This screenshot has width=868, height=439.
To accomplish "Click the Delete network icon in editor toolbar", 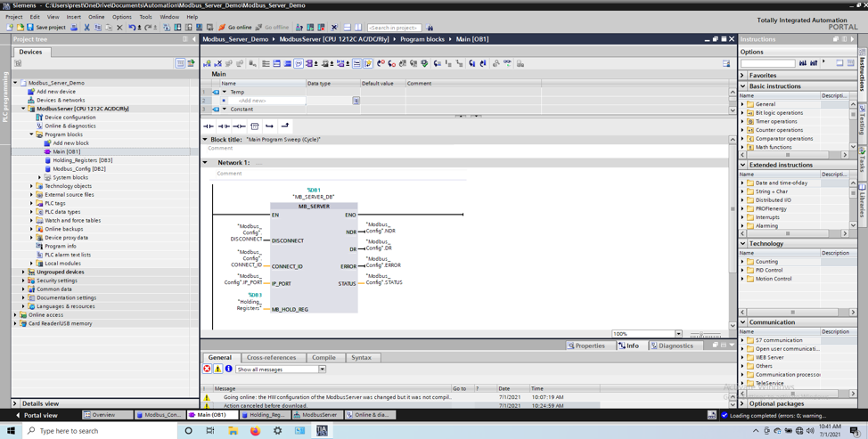I will pos(218,63).
